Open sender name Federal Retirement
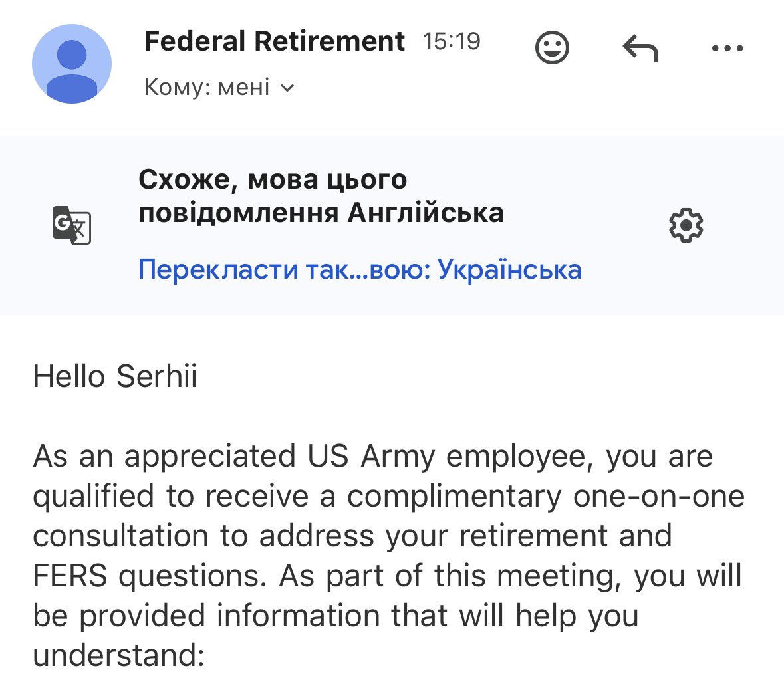Viewport: 784px width, 690px height. tap(274, 41)
